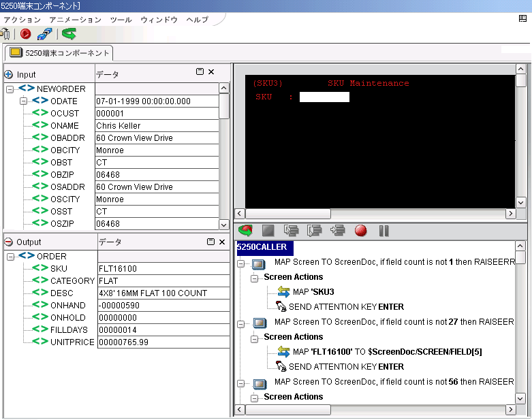This screenshot has width=532, height=420.
Task: Maximize the Input panel
Action: pos(200,71)
